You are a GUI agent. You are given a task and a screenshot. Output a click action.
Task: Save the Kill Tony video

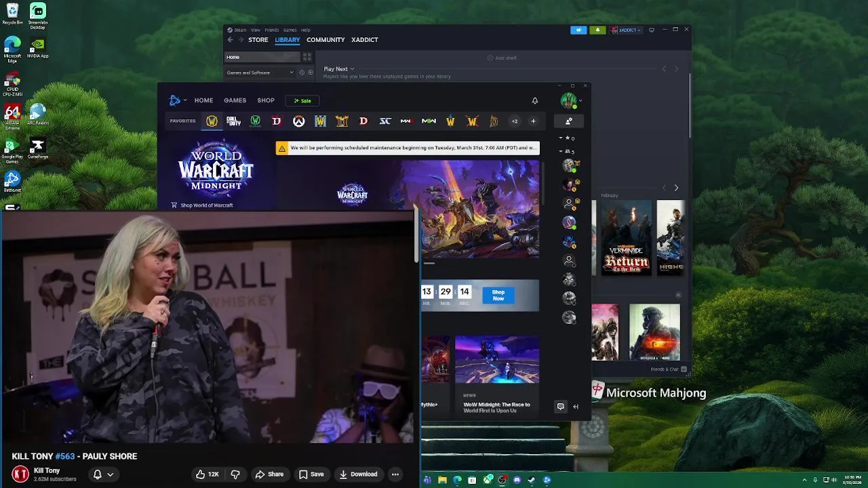tap(311, 474)
